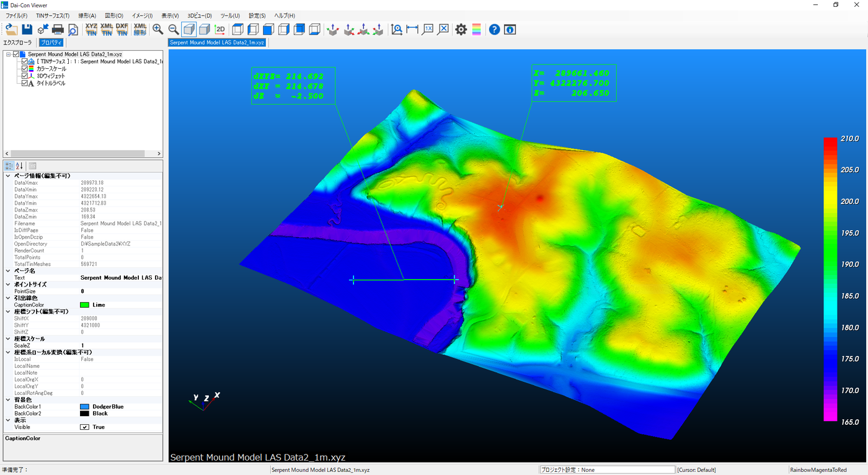868x475 pixels.
Task: Click the XYZ TIN import icon
Action: coord(91,29)
